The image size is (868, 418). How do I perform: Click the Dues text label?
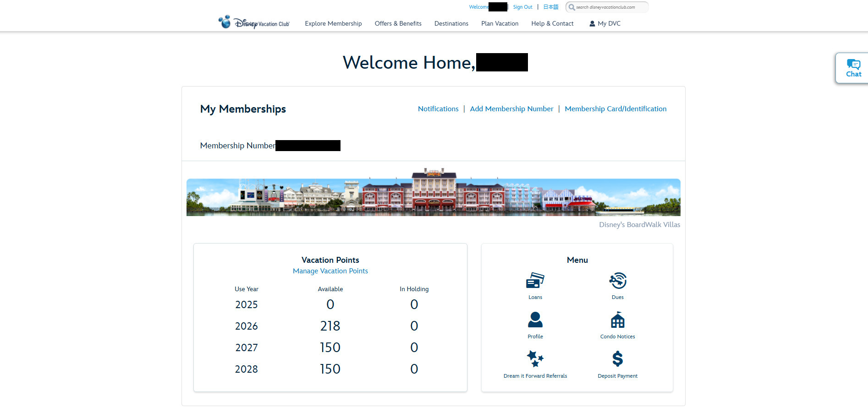[617, 297]
